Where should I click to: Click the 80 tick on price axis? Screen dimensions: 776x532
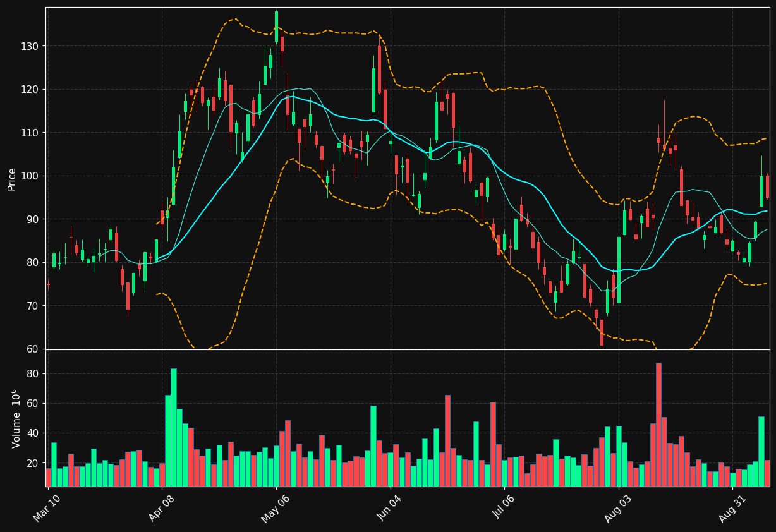32,263
